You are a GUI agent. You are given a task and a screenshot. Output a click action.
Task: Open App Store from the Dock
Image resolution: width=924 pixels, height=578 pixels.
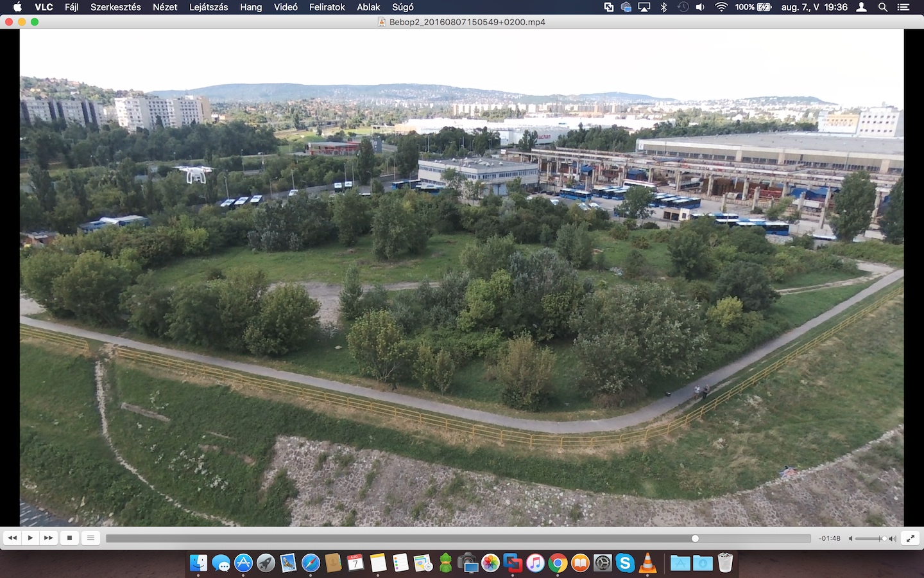pos(243,563)
